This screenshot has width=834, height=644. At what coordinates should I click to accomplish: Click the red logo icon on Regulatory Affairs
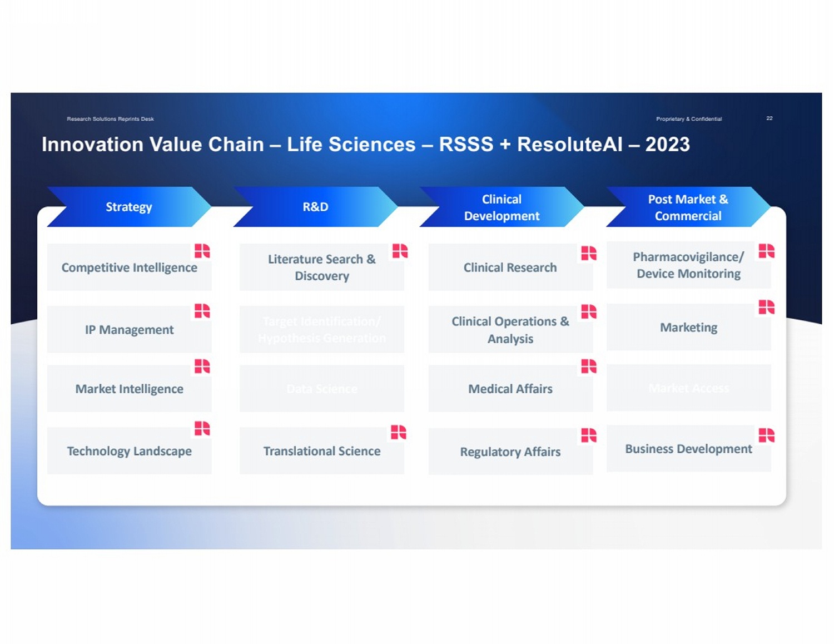588,435
